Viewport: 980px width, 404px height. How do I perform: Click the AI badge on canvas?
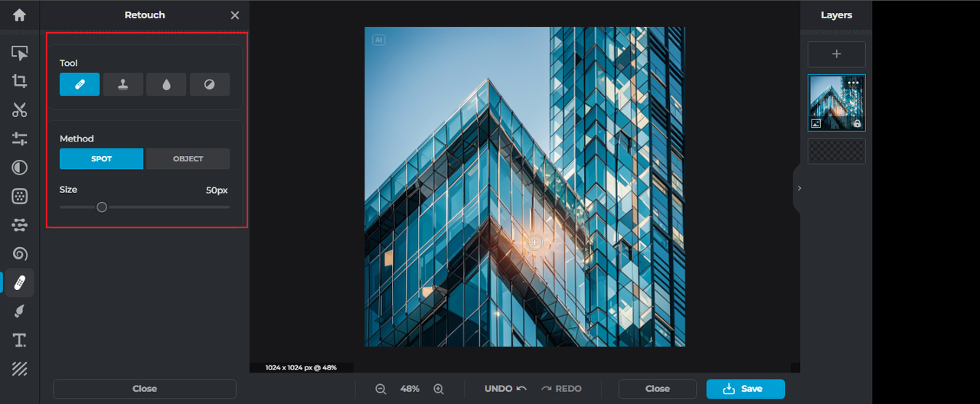coord(378,40)
